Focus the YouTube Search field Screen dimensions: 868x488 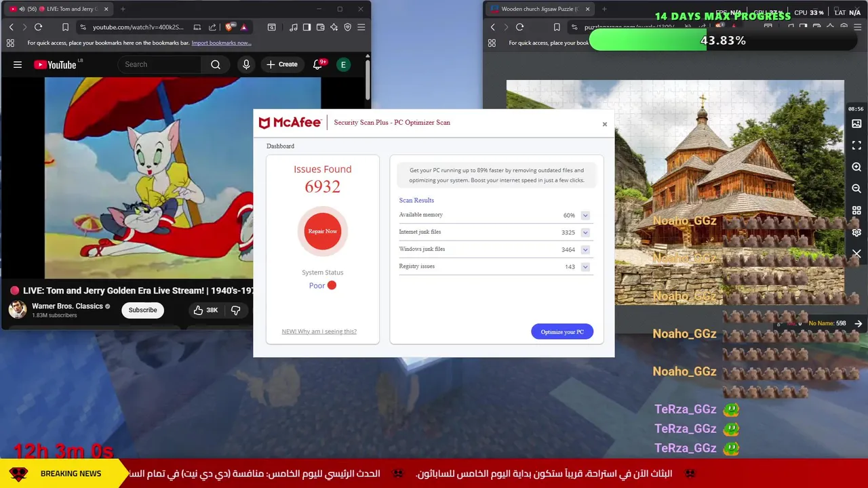[x=160, y=64]
